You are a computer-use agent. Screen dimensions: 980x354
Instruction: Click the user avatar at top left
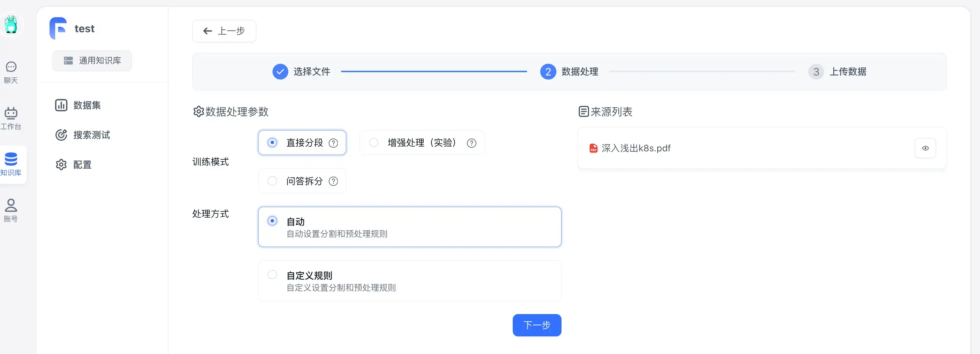[x=11, y=25]
